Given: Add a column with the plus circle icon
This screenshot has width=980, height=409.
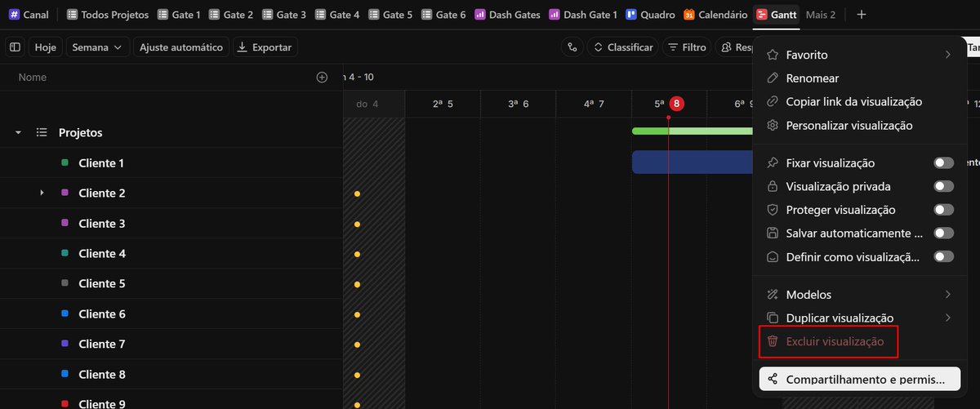Looking at the screenshot, I should click(322, 78).
